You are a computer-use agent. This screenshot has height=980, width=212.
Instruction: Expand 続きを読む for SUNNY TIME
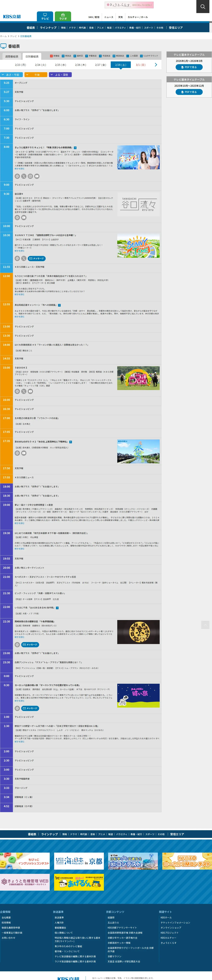[19, 251]
